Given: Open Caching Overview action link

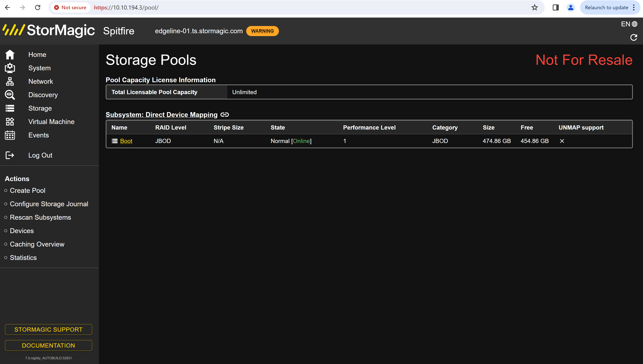Looking at the screenshot, I should (x=37, y=244).
